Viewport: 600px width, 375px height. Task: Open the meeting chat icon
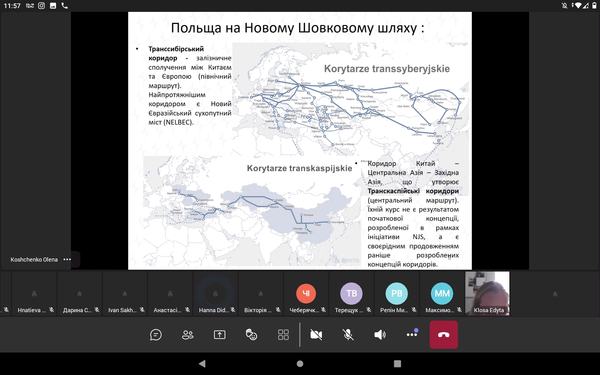click(x=156, y=335)
